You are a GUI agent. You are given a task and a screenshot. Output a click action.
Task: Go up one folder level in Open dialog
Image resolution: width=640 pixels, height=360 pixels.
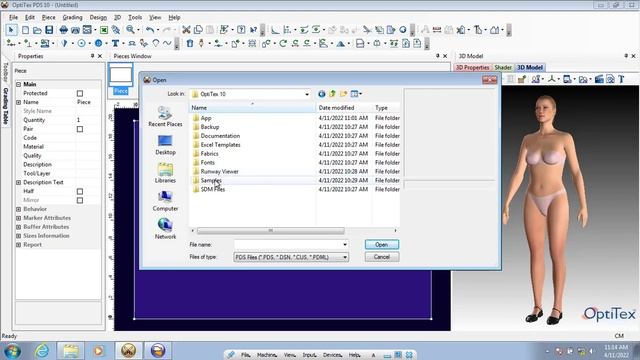pyautogui.click(x=332, y=94)
